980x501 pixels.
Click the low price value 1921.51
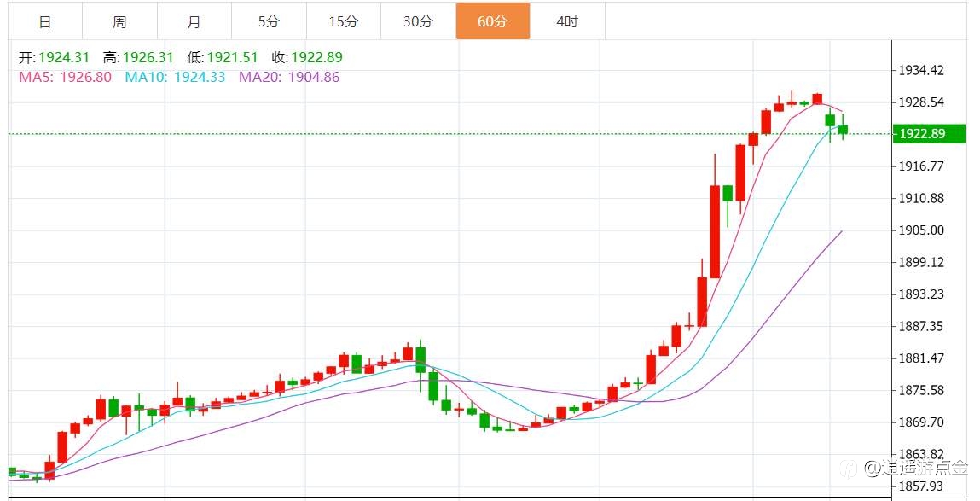(x=233, y=57)
